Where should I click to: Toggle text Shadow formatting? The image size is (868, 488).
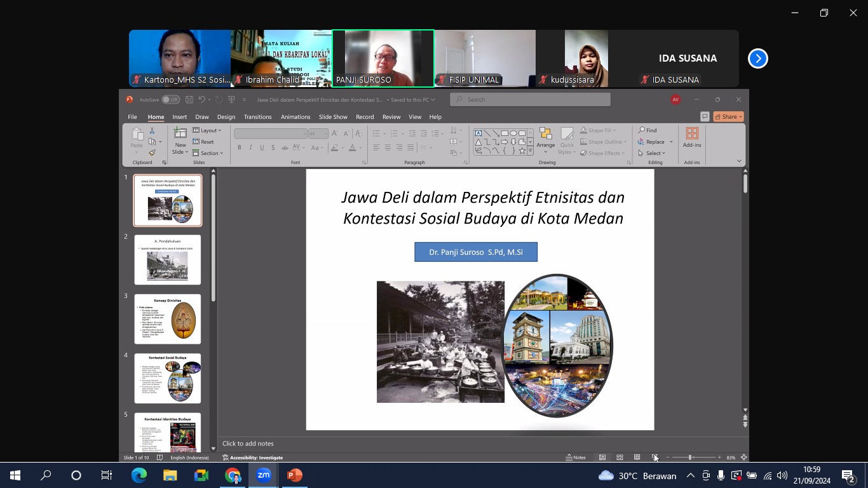pyautogui.click(x=273, y=147)
